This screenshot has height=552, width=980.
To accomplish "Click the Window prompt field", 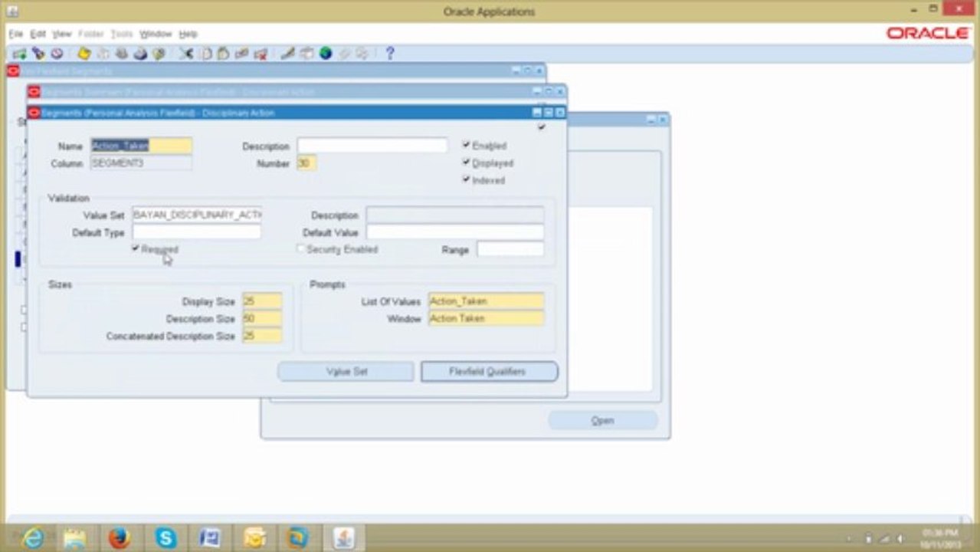I will point(486,318).
